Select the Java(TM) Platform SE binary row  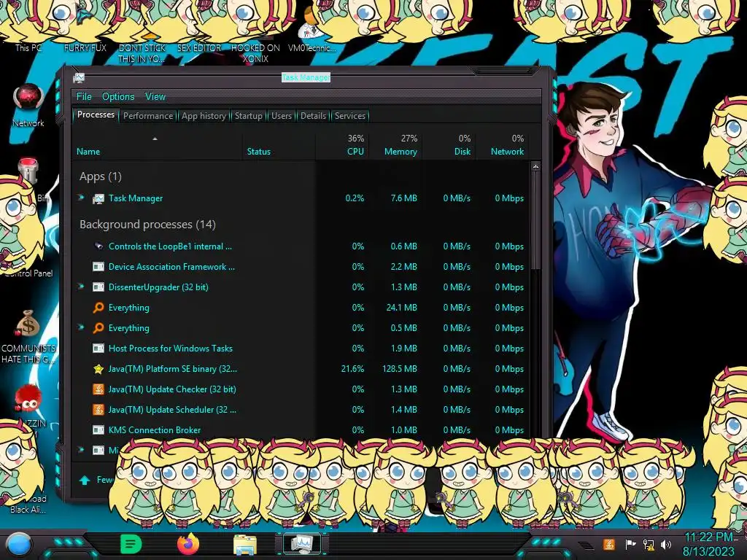pyautogui.click(x=301, y=368)
